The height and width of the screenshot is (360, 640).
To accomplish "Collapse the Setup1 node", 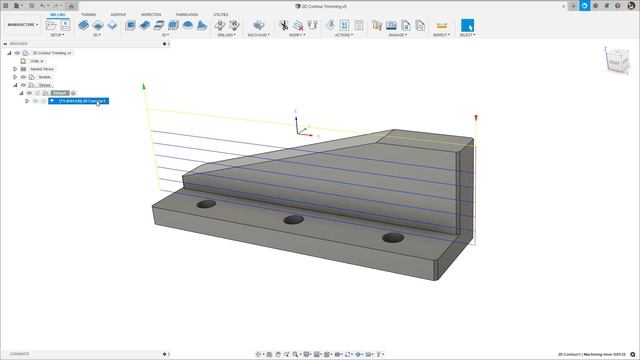I will [x=21, y=93].
